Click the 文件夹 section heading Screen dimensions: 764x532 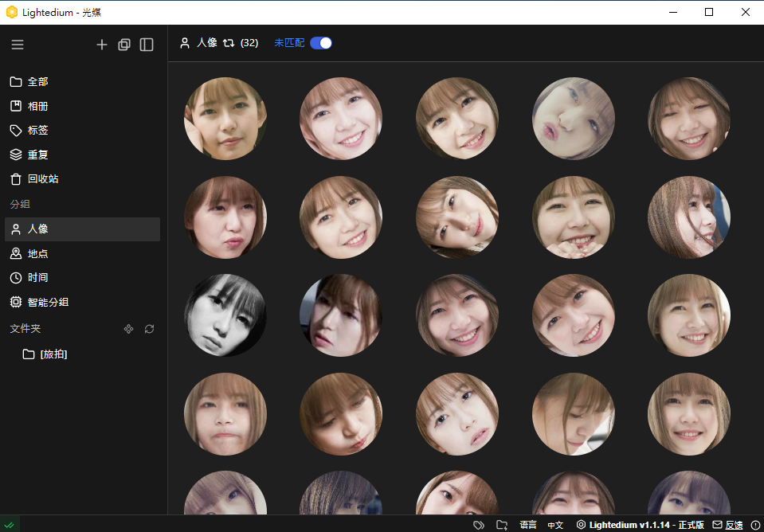pos(25,329)
